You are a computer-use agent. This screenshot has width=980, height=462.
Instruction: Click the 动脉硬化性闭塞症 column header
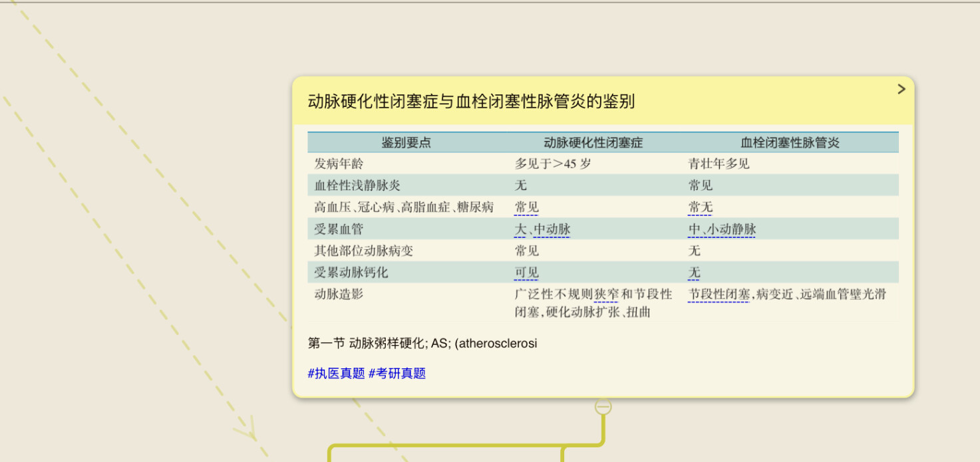593,143
